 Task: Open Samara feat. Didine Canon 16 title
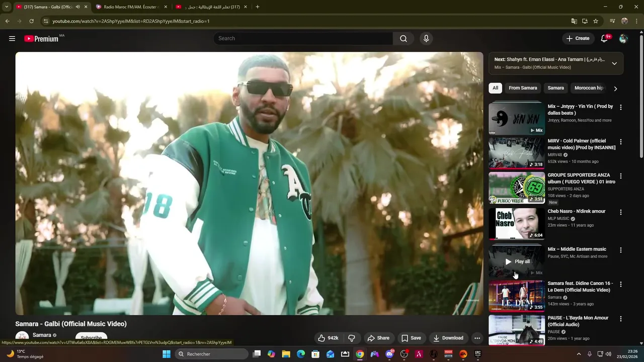point(580,287)
